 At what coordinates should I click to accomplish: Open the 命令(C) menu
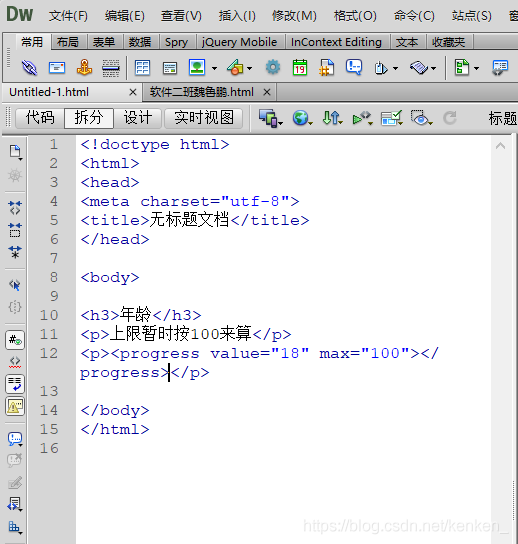pos(414,16)
